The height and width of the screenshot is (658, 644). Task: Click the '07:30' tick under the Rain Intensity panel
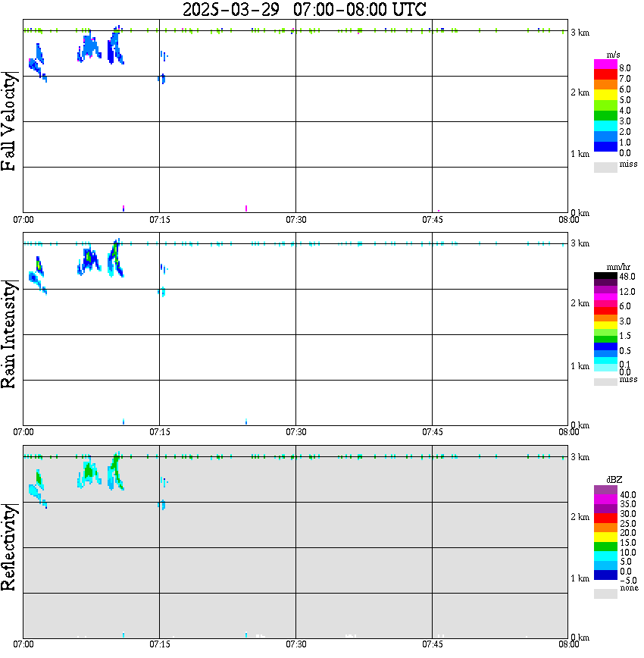(x=296, y=432)
